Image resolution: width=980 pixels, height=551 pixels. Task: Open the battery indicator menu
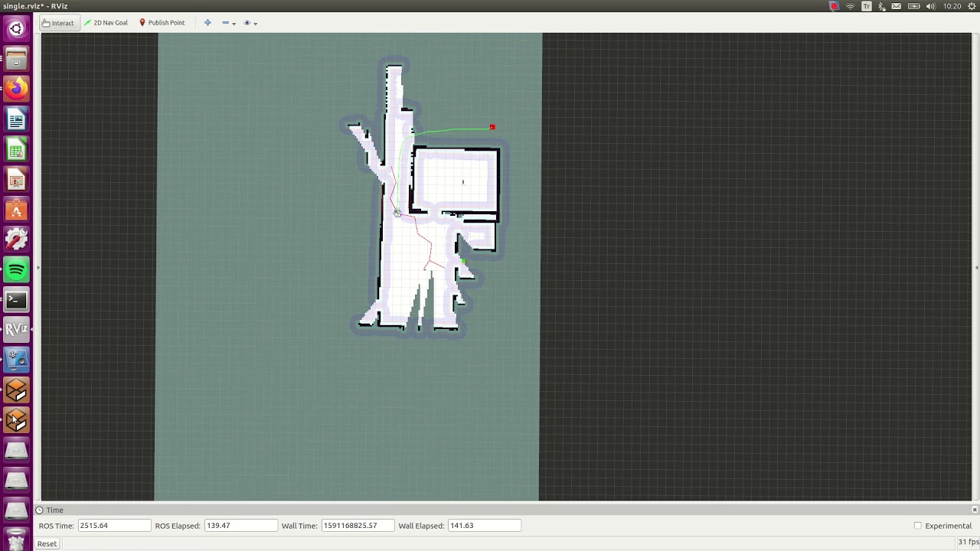click(x=913, y=6)
